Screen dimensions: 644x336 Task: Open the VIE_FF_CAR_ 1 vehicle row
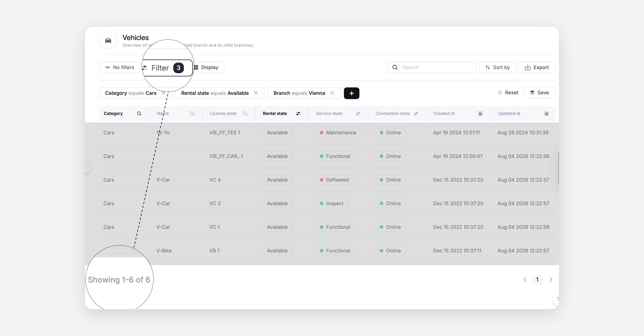(327, 156)
